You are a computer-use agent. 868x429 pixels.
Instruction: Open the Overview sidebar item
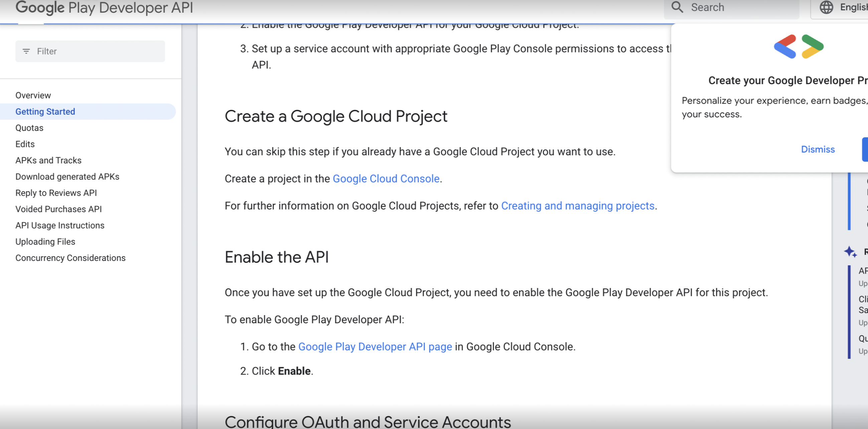[33, 95]
